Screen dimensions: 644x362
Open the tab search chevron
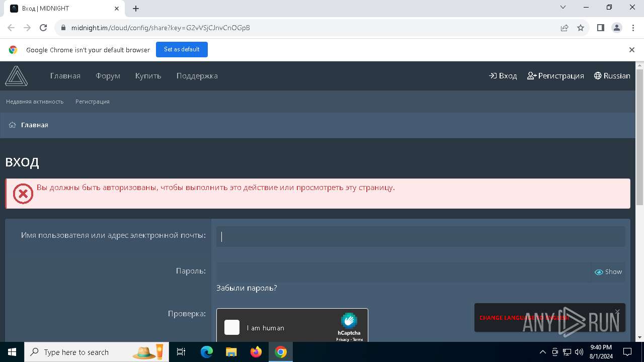click(563, 7)
